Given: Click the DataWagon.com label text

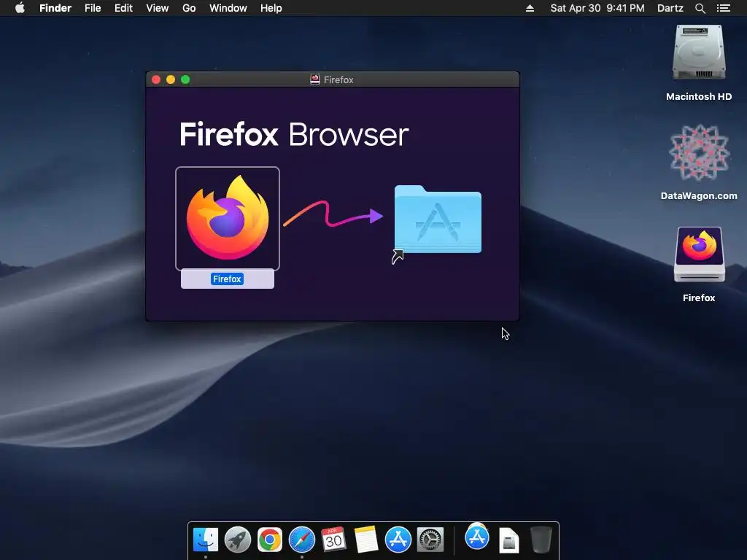Looking at the screenshot, I should [x=699, y=195].
